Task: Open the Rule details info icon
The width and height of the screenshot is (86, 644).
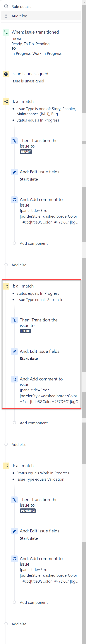Action: point(6,6)
